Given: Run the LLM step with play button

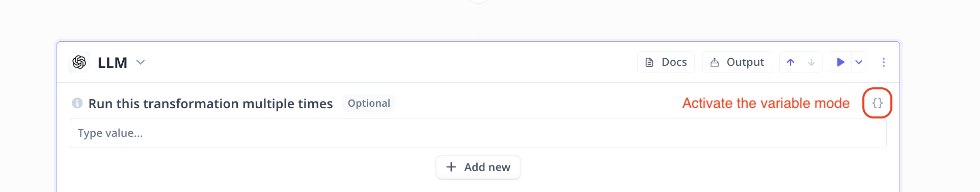Looking at the screenshot, I should click(841, 62).
